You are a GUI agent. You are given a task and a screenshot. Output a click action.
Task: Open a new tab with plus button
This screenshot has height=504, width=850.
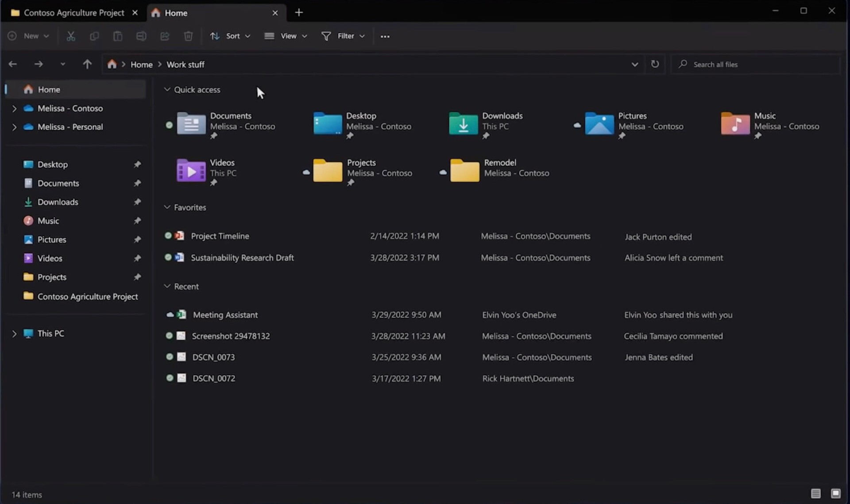[x=299, y=13]
